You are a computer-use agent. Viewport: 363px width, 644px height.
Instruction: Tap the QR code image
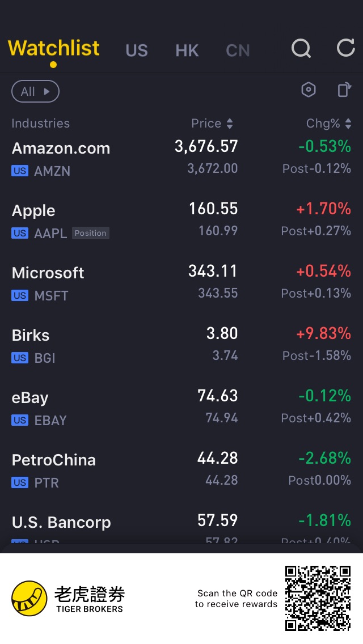point(318,598)
